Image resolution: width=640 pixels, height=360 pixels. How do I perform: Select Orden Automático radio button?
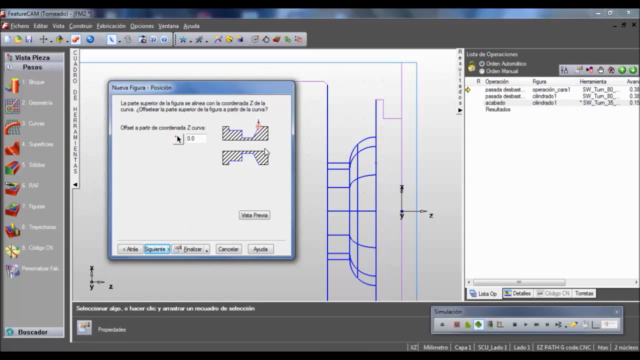[482, 64]
